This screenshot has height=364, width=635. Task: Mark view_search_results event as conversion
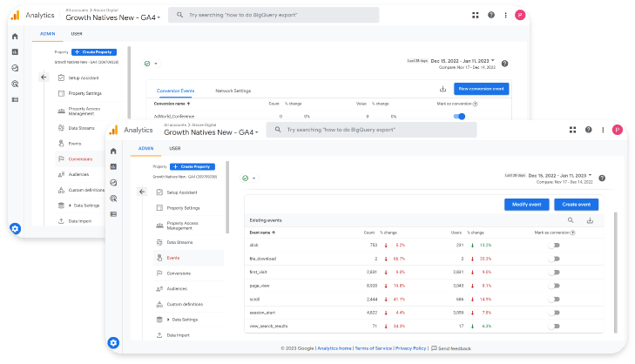[554, 326]
